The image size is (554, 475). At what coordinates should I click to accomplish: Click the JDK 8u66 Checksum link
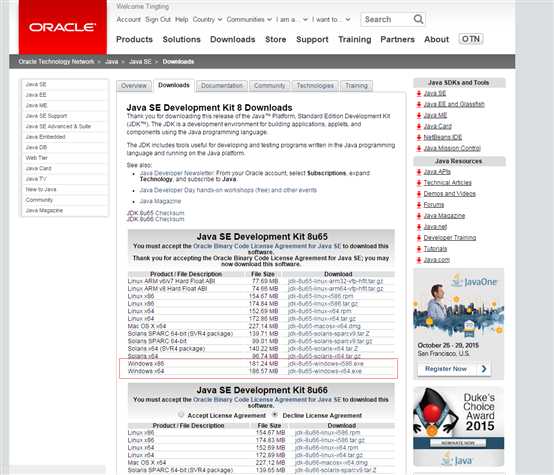(155, 219)
